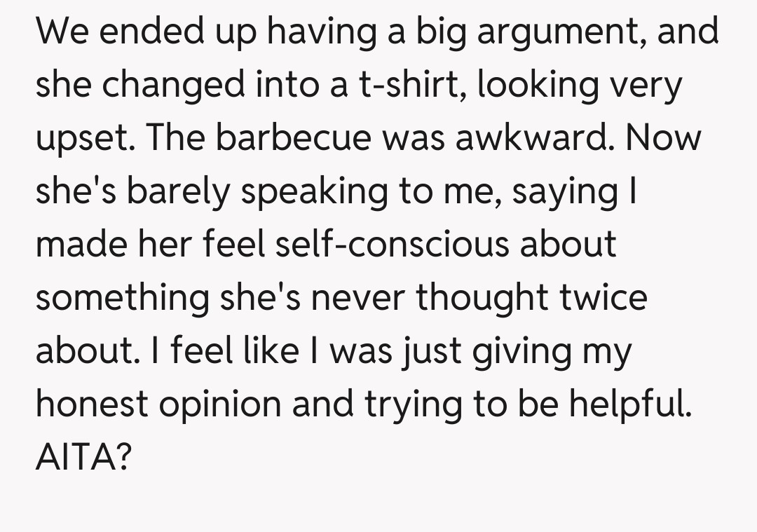757x532 pixels.
Task: Click the "AITA?" text at the end
Action: click(x=83, y=458)
